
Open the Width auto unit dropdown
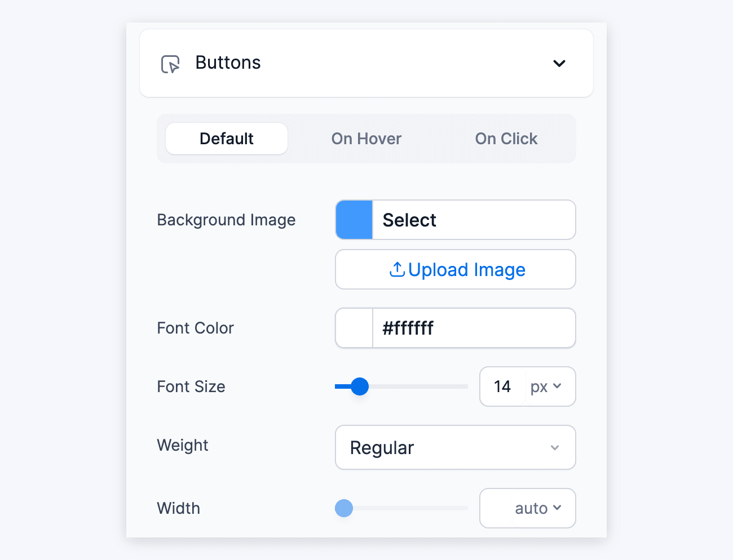tap(538, 508)
